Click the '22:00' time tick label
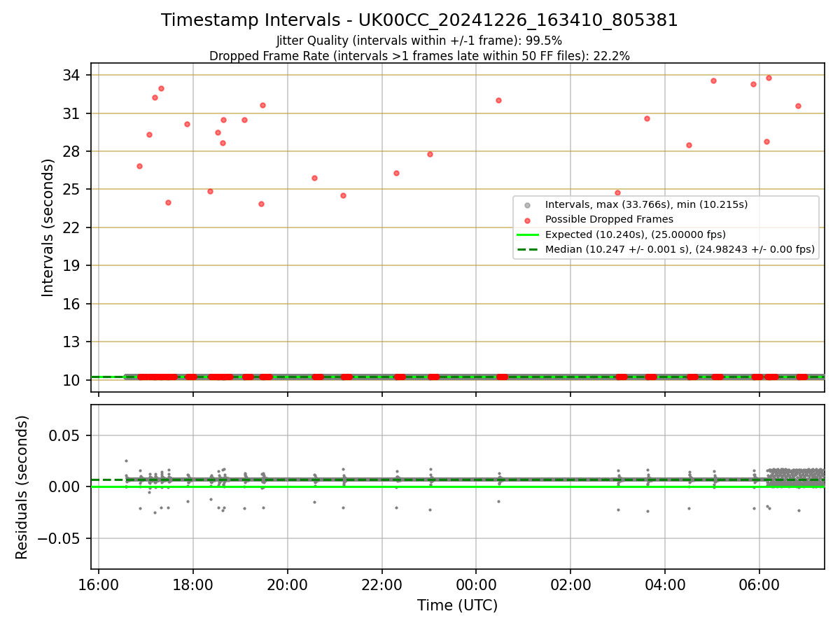This screenshot has width=840, height=630. pos(382,584)
